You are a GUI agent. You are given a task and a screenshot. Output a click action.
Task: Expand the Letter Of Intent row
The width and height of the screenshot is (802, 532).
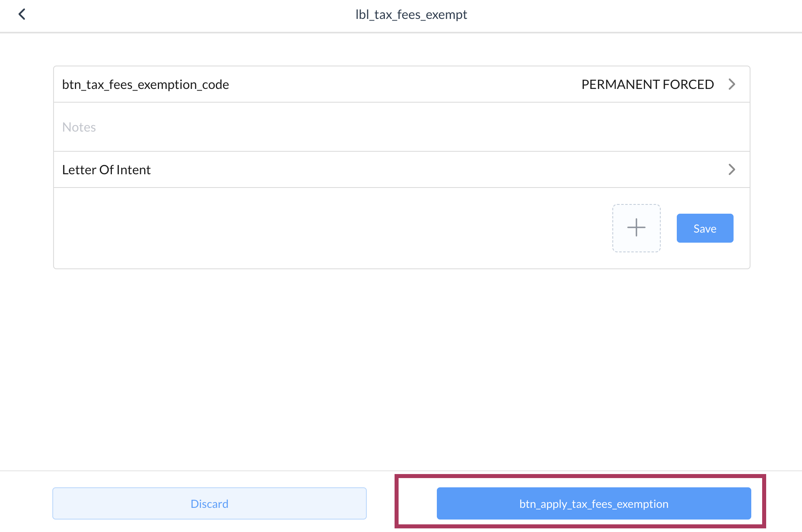(x=401, y=169)
